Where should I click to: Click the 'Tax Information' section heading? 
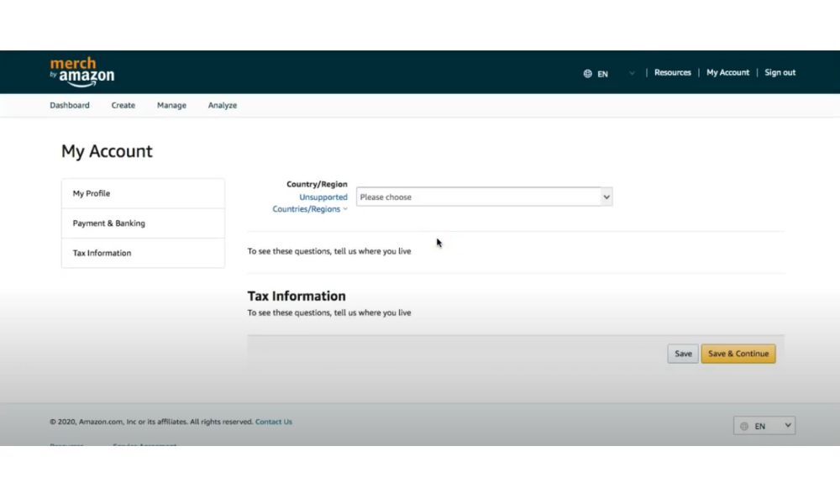pyautogui.click(x=297, y=296)
